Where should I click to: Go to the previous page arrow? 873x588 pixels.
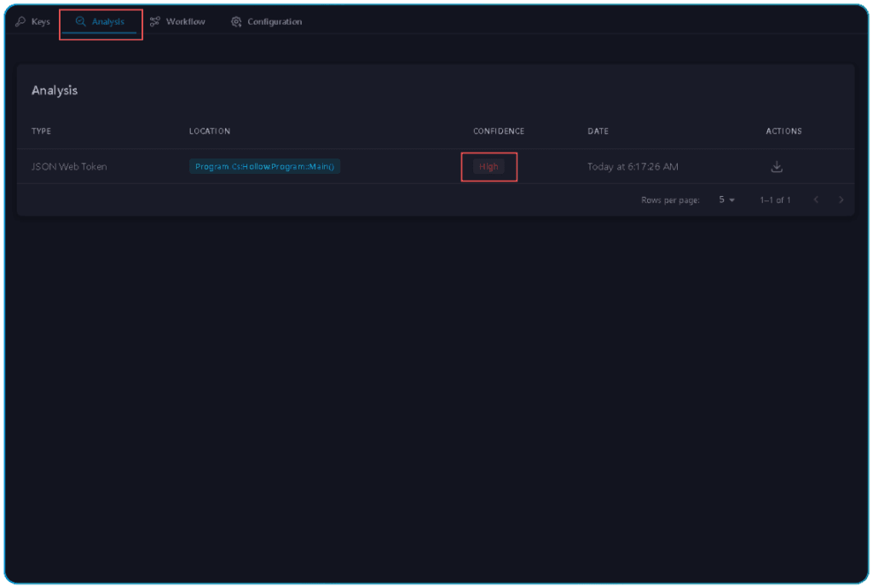coord(816,199)
